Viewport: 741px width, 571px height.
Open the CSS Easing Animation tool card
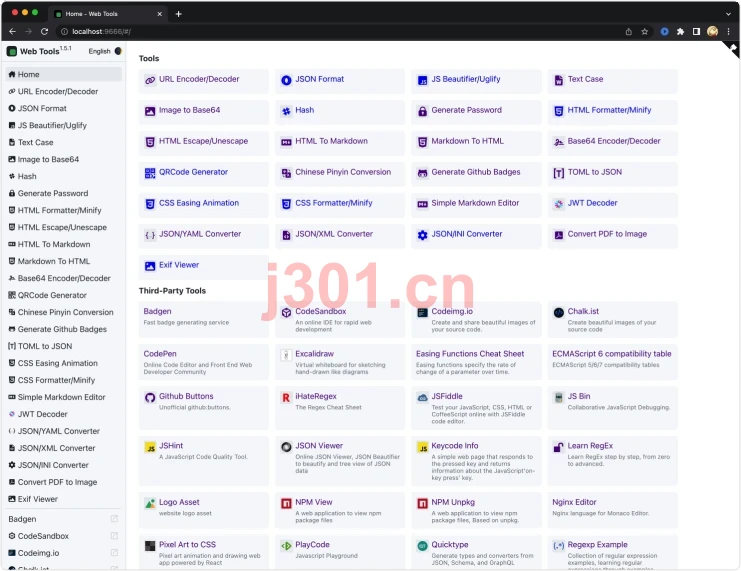[x=204, y=205]
